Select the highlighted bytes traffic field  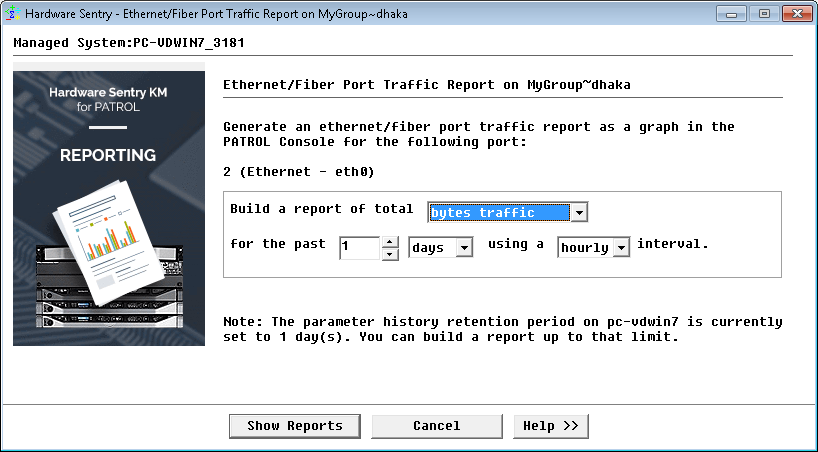pos(499,212)
